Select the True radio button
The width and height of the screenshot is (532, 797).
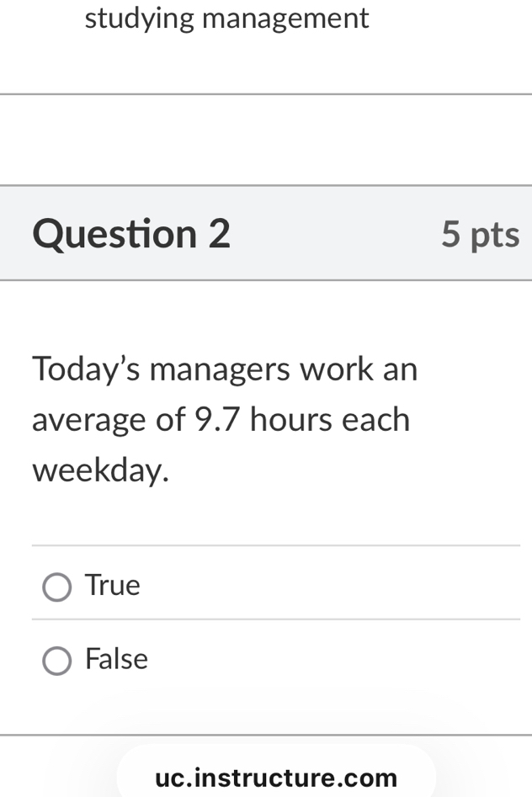point(56,586)
